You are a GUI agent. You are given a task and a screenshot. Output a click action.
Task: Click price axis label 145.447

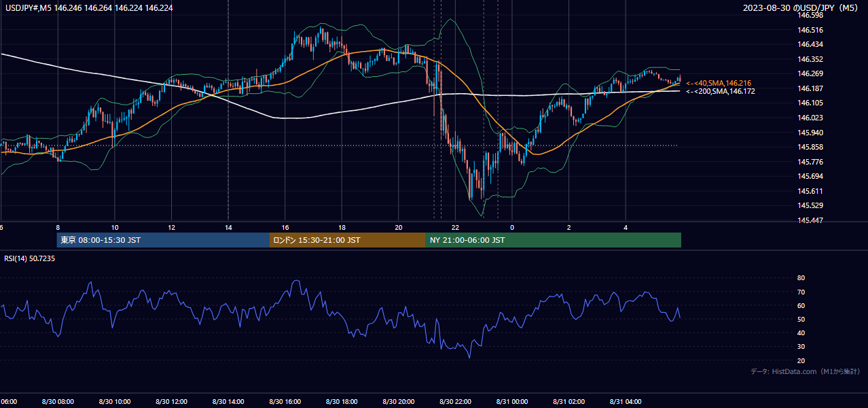click(810, 220)
